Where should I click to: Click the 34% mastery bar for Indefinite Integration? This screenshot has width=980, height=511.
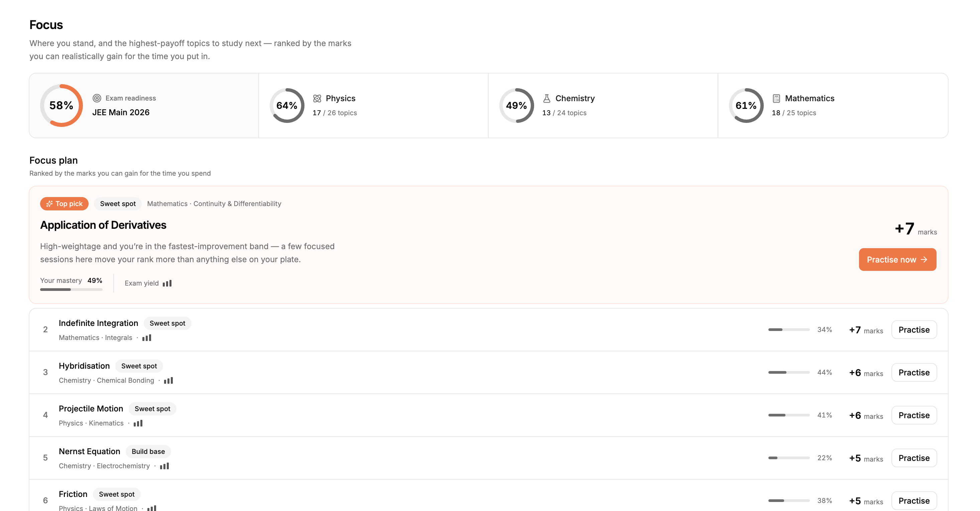(788, 330)
